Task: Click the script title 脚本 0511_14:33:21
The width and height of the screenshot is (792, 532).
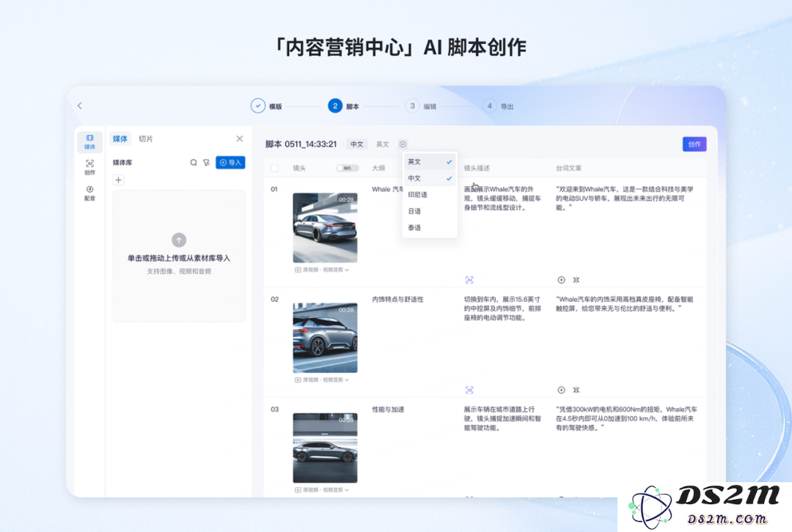Action: (301, 144)
